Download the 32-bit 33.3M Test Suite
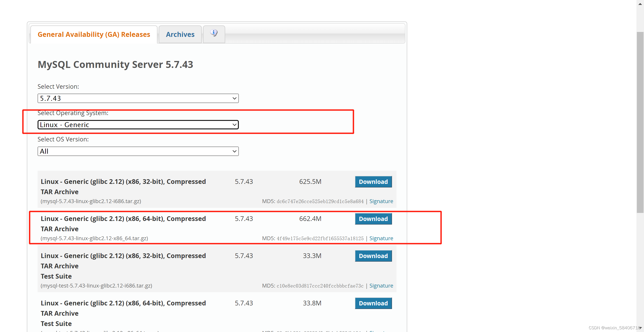644x332 pixels. pos(373,256)
